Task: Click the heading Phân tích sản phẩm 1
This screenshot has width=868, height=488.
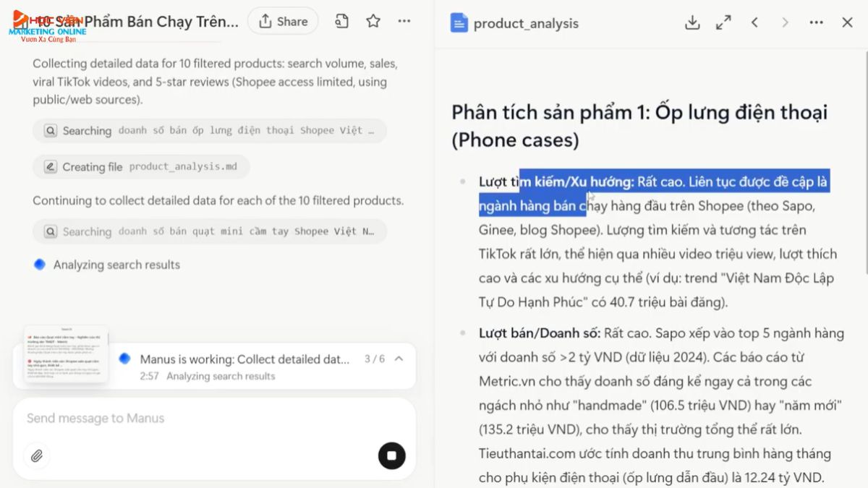Action: (x=639, y=125)
